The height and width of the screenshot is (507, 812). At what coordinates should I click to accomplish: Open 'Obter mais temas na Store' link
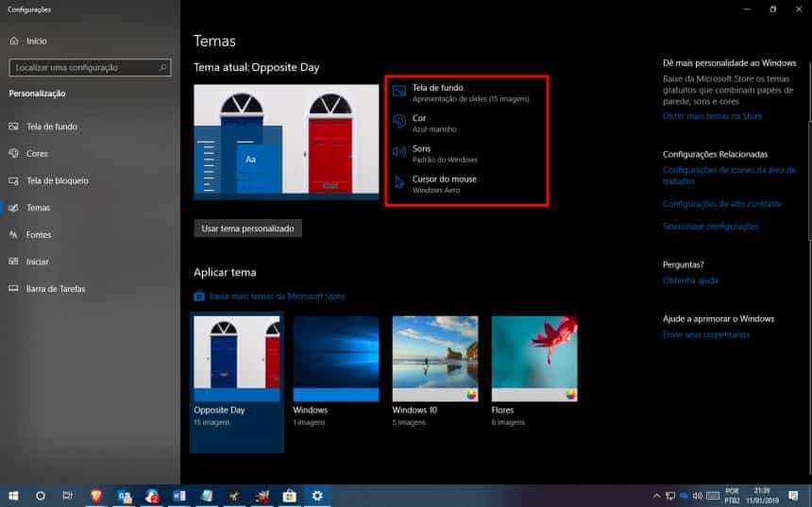point(713,116)
